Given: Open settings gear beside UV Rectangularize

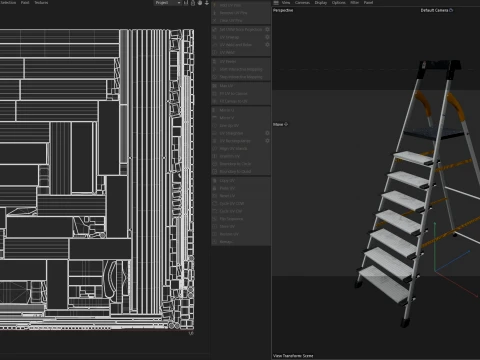Looking at the screenshot, I should (267, 141).
